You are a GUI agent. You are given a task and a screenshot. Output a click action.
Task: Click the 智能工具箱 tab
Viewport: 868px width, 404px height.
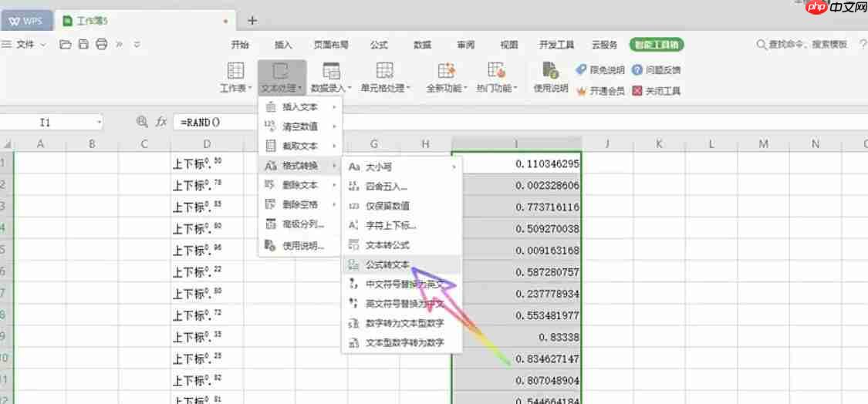tap(657, 45)
